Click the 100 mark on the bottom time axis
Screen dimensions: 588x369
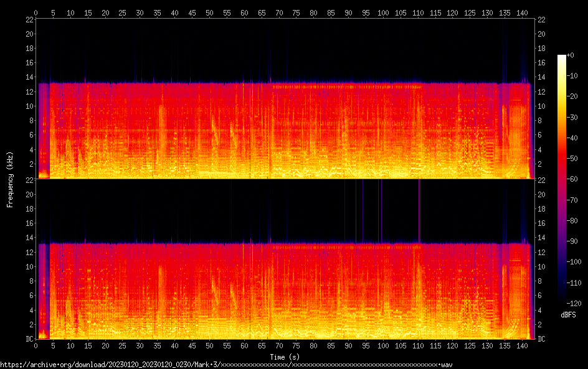383,346
